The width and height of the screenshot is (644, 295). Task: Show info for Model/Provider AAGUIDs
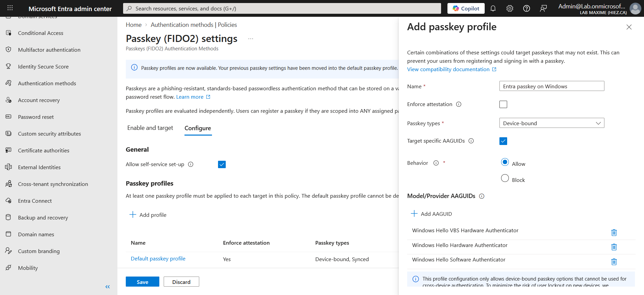tap(482, 196)
